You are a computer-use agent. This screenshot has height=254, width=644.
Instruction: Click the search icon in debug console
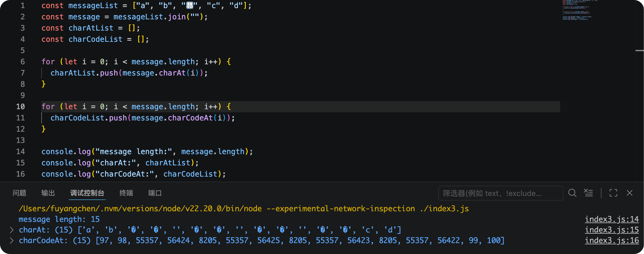click(x=572, y=193)
